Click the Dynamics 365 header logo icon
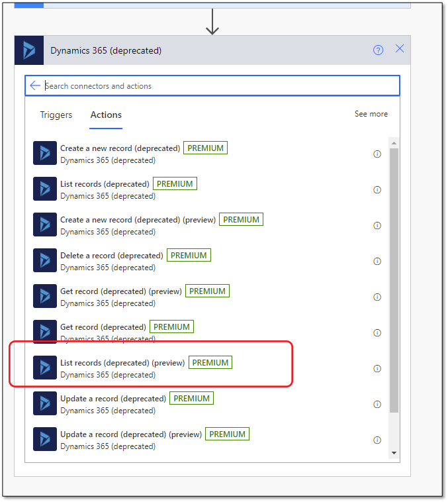The image size is (448, 502). [x=29, y=50]
